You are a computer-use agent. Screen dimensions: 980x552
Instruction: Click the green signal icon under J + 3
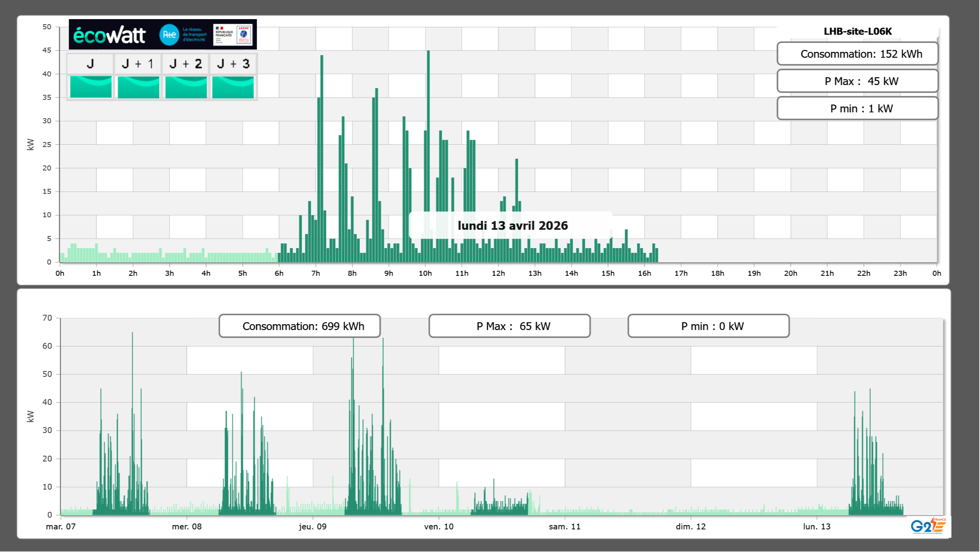tap(233, 87)
